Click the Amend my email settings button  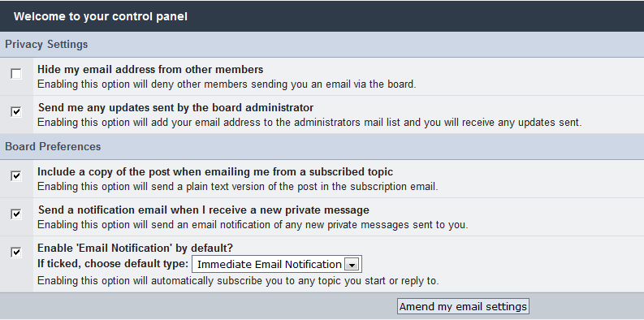click(463, 306)
